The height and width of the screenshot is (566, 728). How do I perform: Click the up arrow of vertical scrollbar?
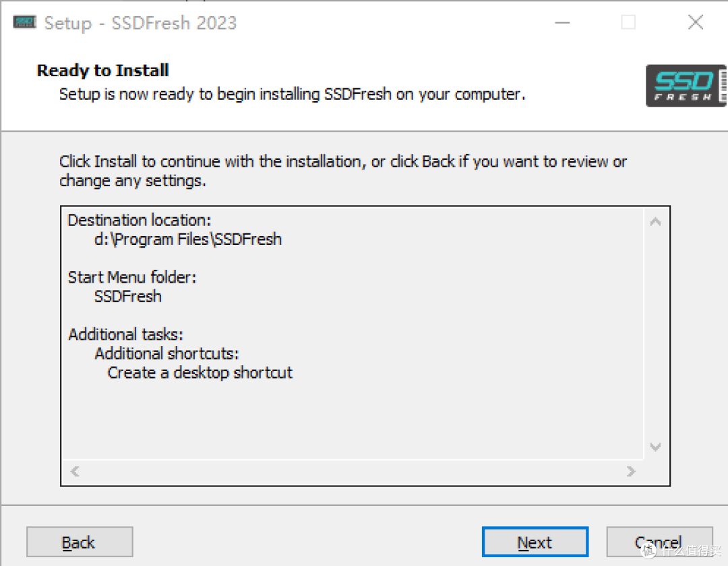(x=656, y=222)
